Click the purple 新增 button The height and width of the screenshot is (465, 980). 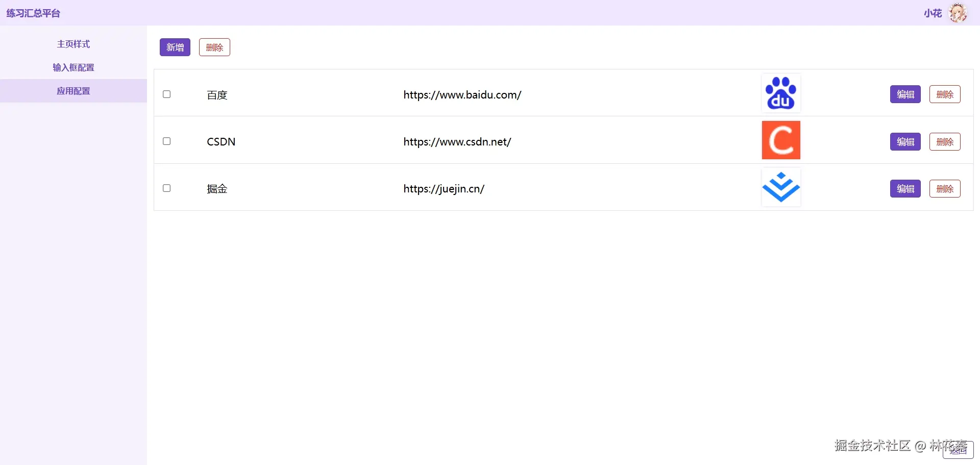pos(175,47)
